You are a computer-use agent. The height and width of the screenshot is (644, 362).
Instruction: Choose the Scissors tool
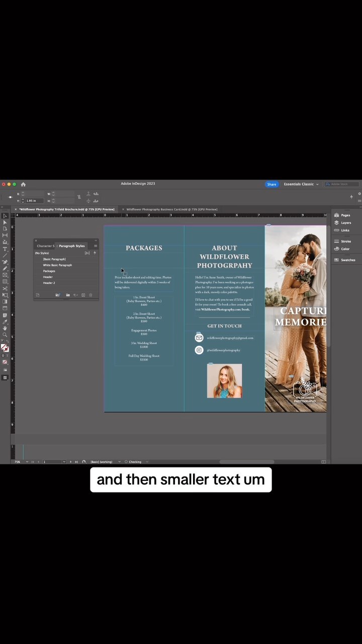pos(5,288)
